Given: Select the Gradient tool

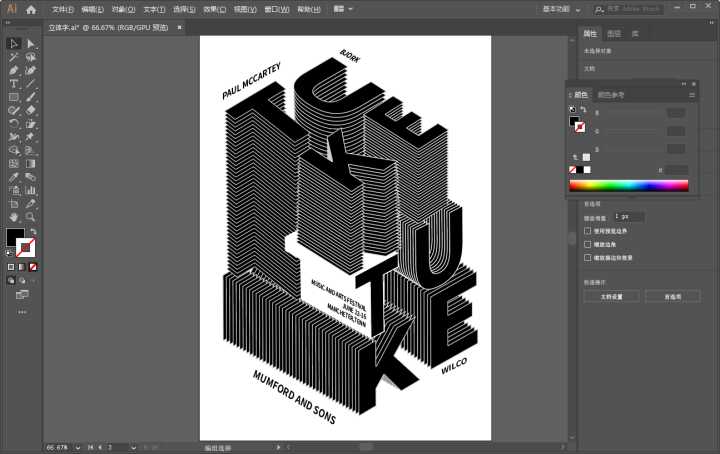Looking at the screenshot, I should 31,163.
